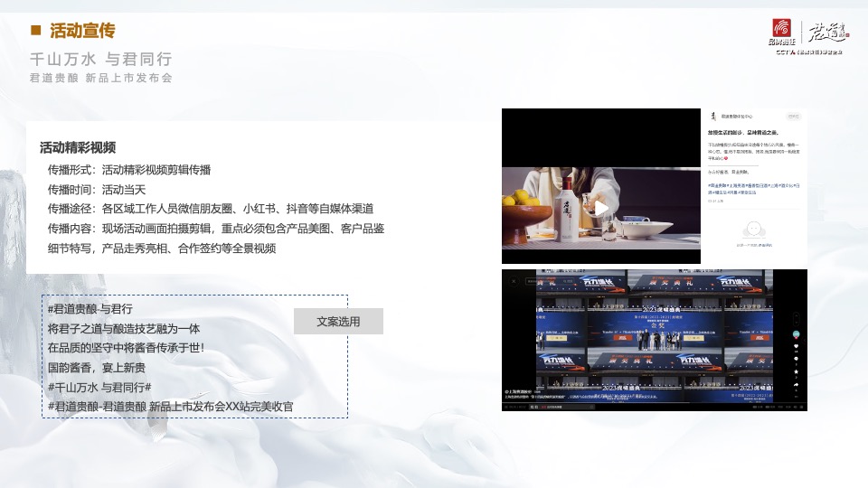Click the 在品质的坚守中将酱香传承于世 line

click(126, 348)
